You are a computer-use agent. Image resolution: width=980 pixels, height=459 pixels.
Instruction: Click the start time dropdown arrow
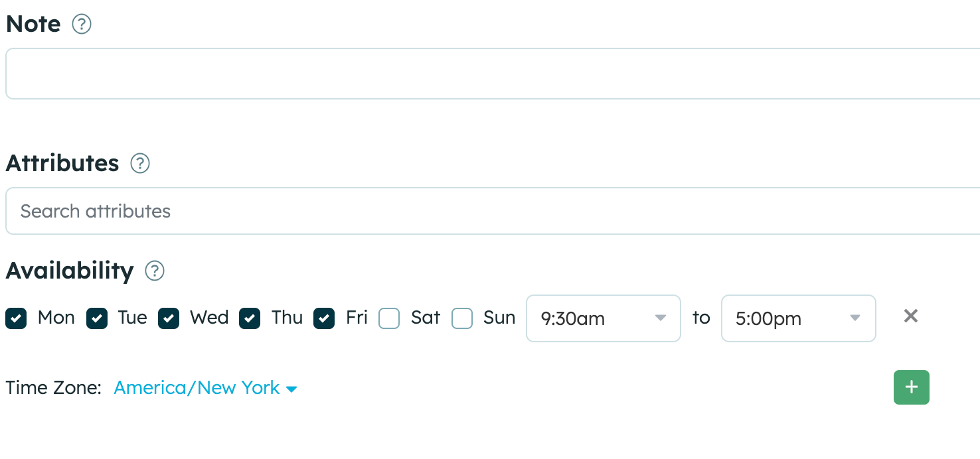tap(660, 318)
